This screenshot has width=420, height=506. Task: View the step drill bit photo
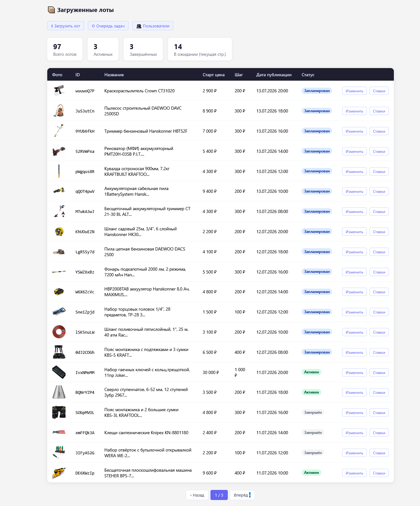59,392
